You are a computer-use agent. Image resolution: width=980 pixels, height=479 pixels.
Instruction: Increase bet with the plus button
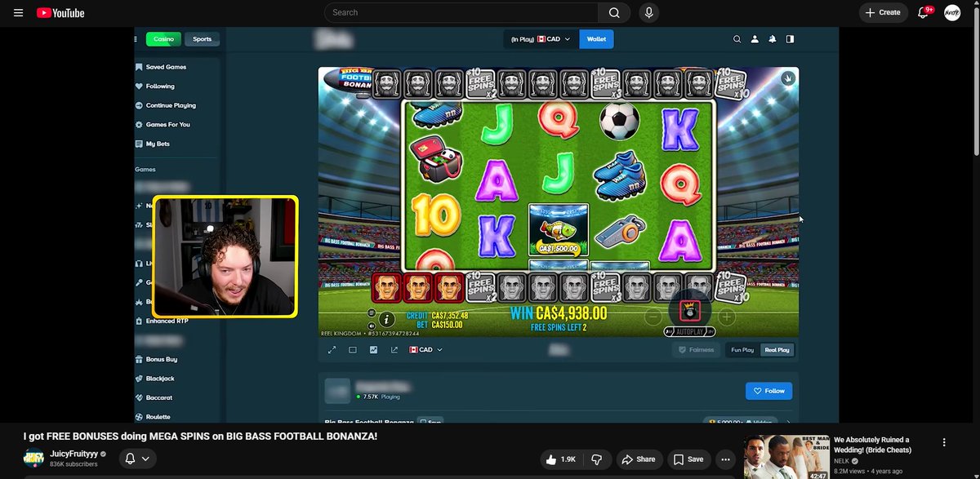pos(726,316)
